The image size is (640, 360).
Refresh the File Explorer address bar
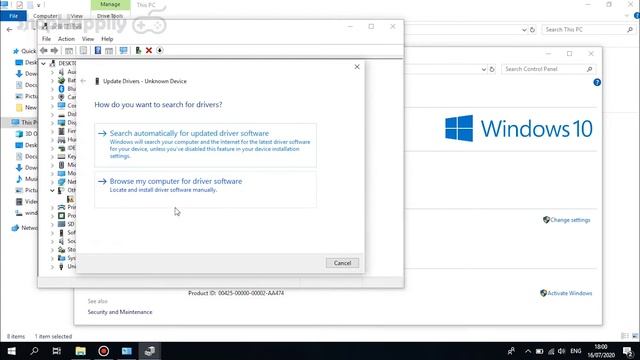532,30
